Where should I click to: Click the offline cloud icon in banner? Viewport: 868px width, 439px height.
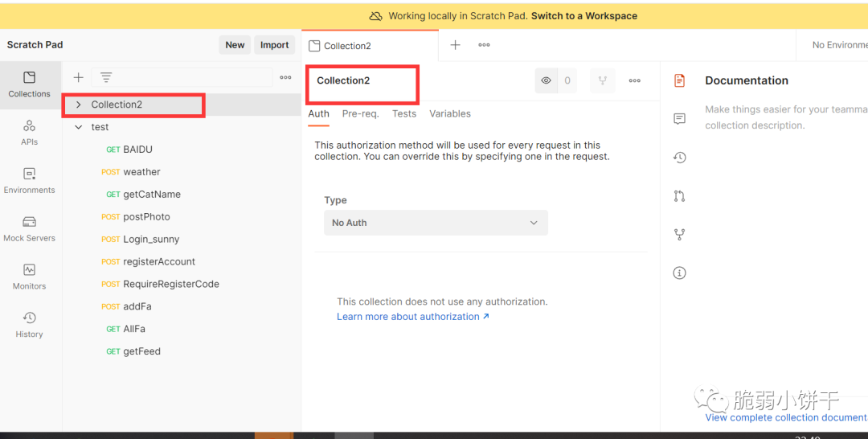[x=376, y=16]
